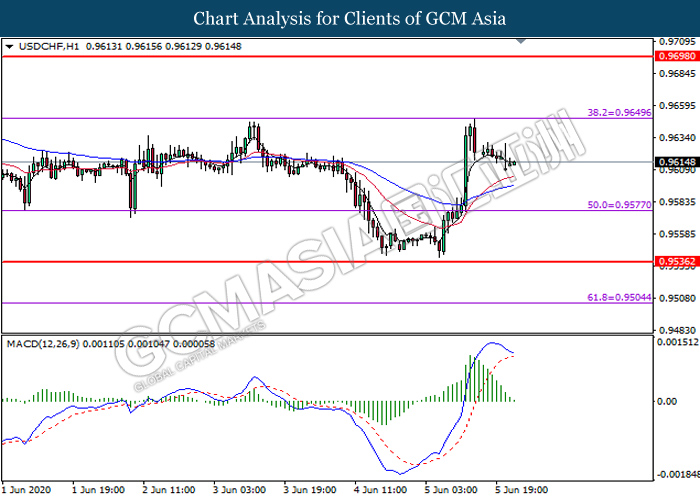Click the MACD 0.00 scale value
Screen dimensions: 700x500
[x=667, y=401]
